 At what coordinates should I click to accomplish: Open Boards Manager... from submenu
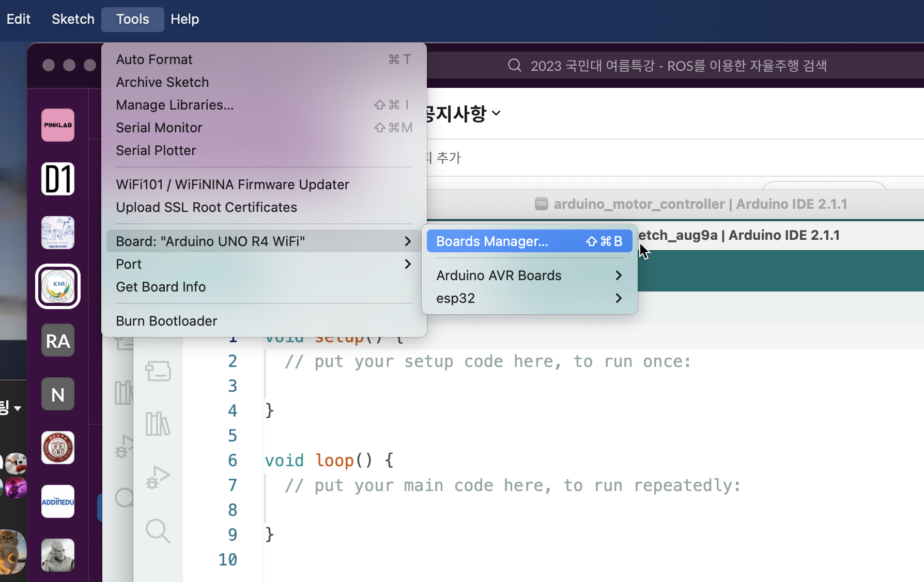click(530, 241)
